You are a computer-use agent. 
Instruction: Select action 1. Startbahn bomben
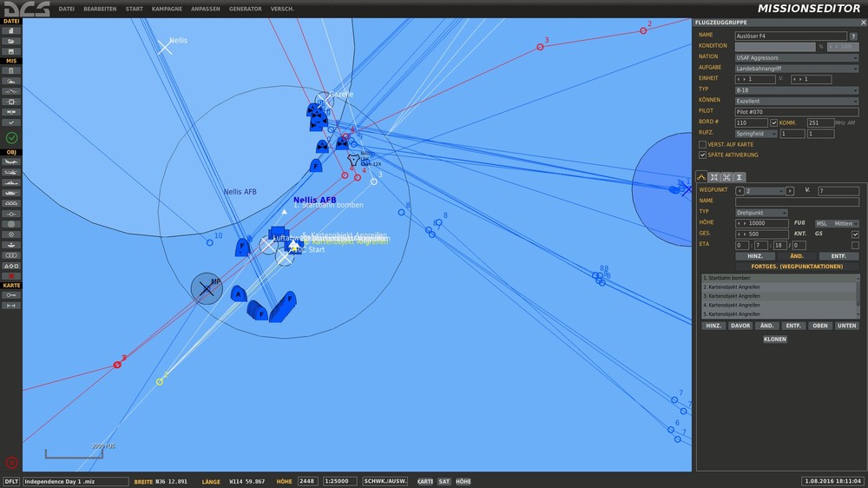(779, 278)
